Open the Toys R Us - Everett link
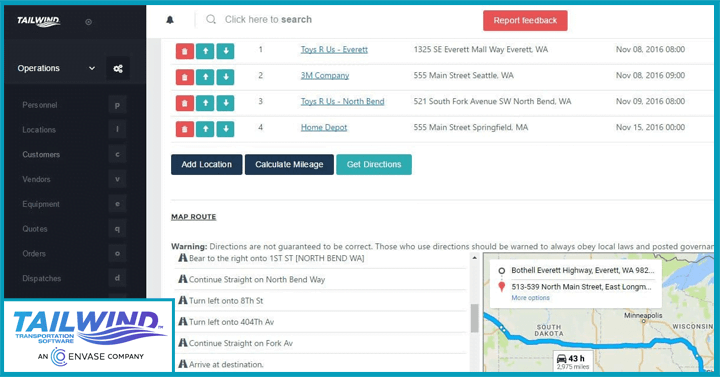720x377 pixels. pos(334,50)
